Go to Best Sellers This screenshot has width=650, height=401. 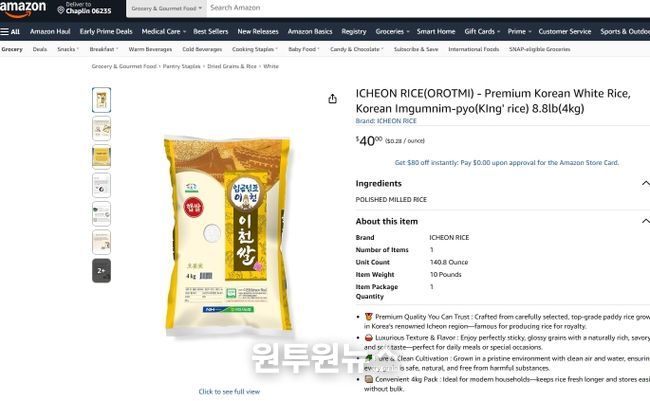click(x=211, y=32)
